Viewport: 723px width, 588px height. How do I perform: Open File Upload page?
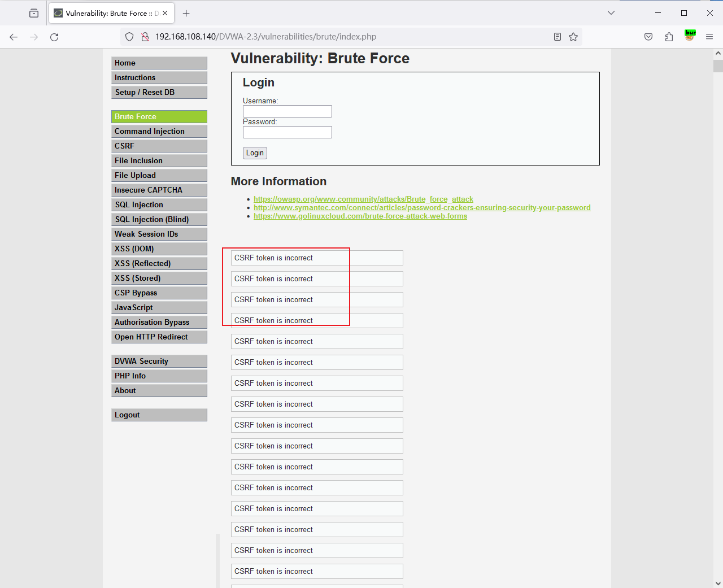click(x=159, y=175)
